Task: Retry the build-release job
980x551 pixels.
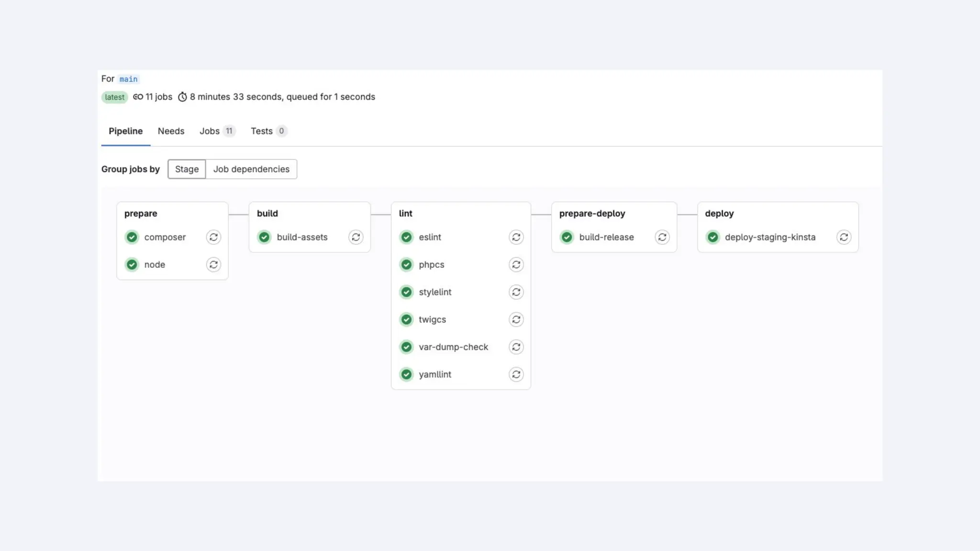Action: [x=662, y=237]
